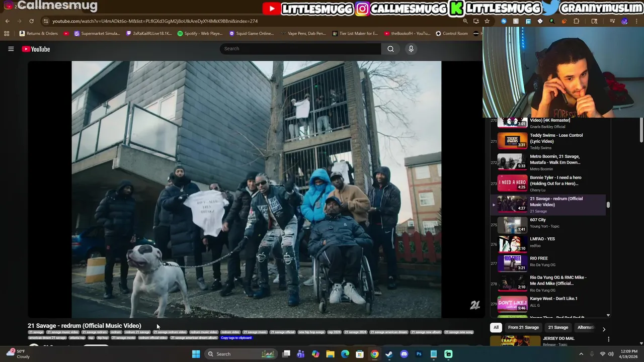Open the Spotify - Web Player bookmark
The height and width of the screenshot is (362, 644).
coord(200,34)
